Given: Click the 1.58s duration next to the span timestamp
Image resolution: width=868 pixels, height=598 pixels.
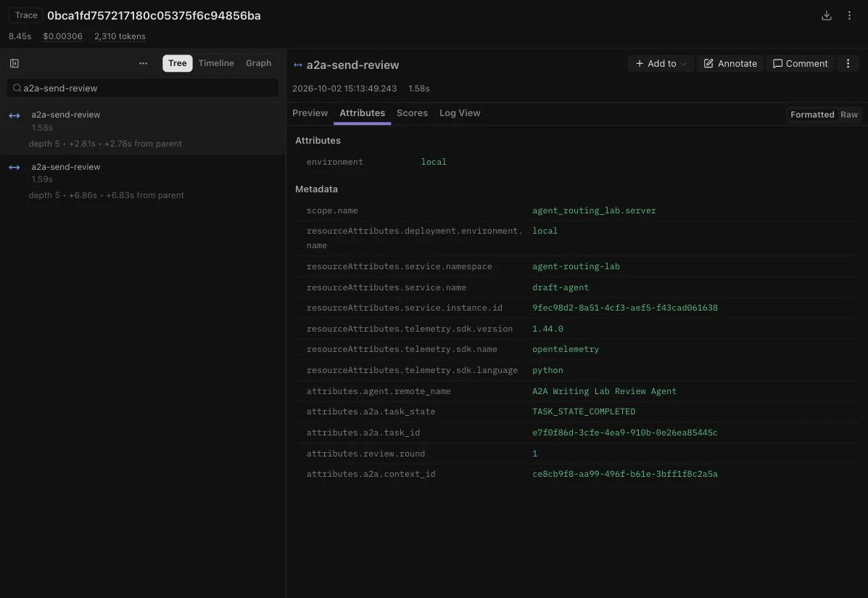Looking at the screenshot, I should [x=418, y=89].
